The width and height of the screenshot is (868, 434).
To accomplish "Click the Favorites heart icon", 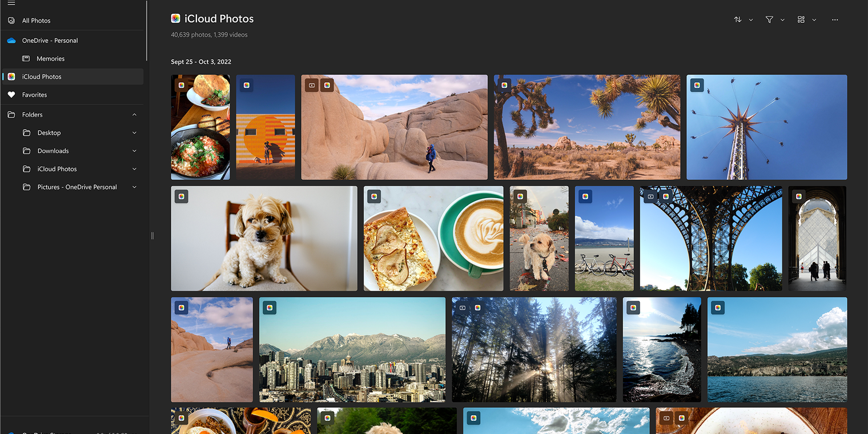I will coord(11,95).
